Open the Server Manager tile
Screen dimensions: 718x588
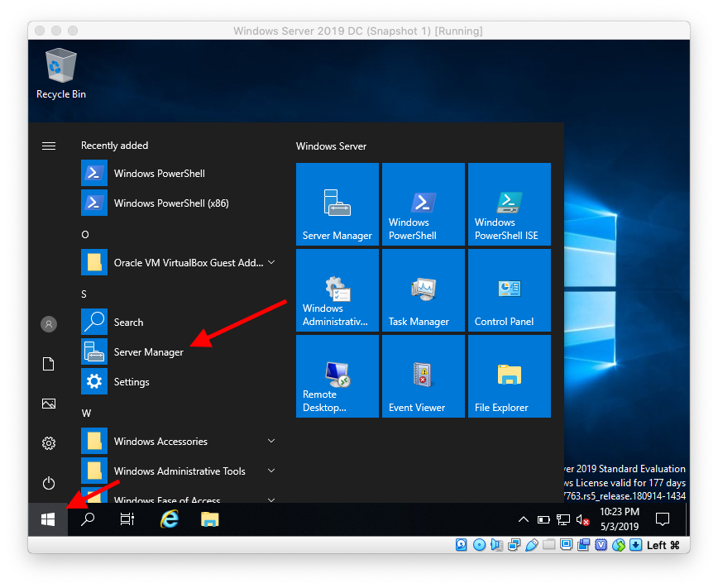point(337,204)
